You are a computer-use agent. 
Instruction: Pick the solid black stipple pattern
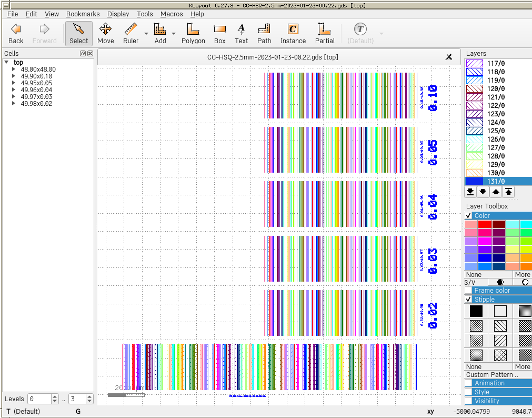pos(476,311)
